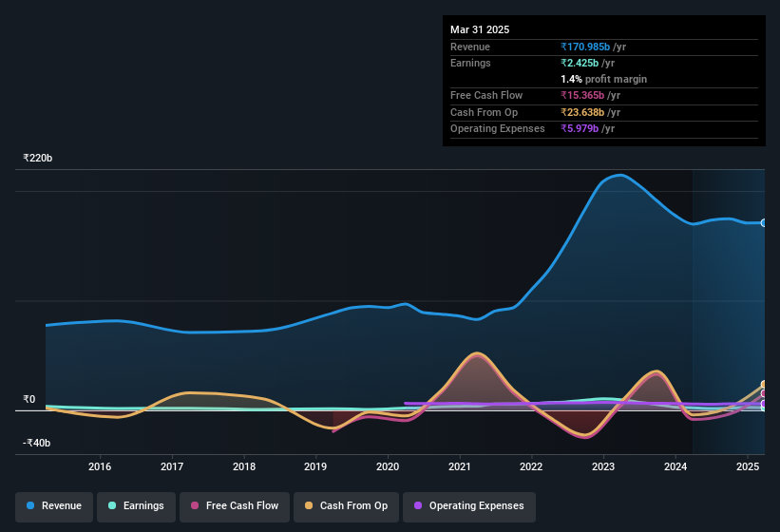The height and width of the screenshot is (532, 780).
Task: Click the 2018 x-axis label
Action: coord(244,466)
